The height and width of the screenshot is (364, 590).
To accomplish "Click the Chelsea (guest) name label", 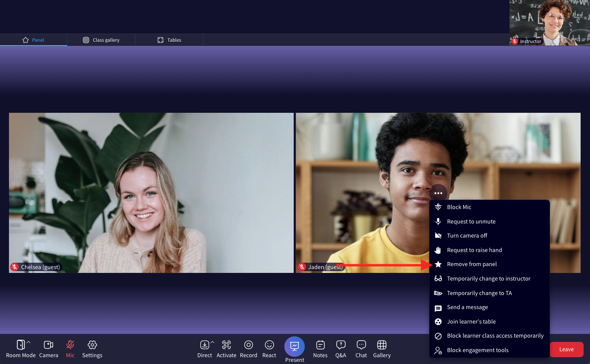I will click(x=40, y=267).
